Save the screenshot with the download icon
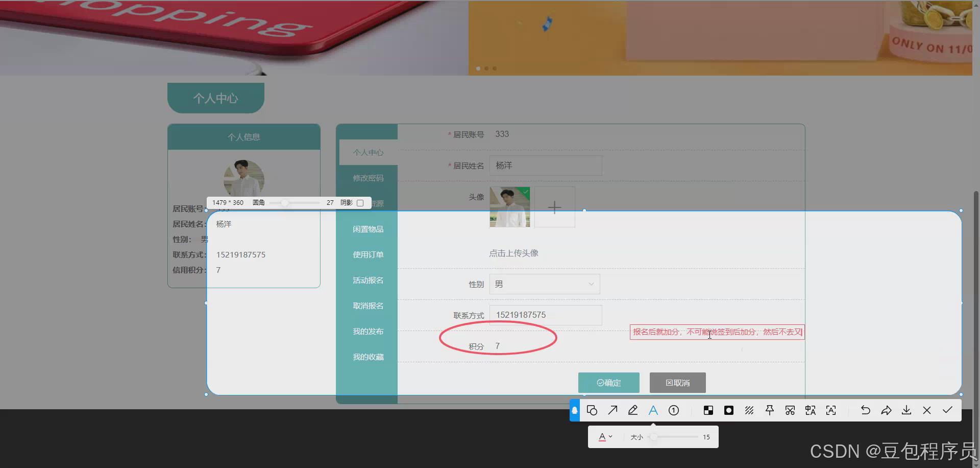980x468 pixels. (x=906, y=410)
